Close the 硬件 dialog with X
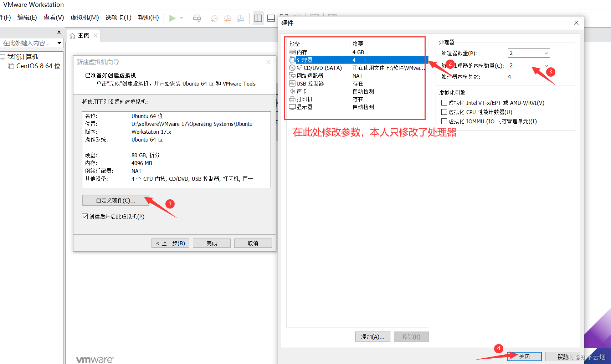 point(576,23)
